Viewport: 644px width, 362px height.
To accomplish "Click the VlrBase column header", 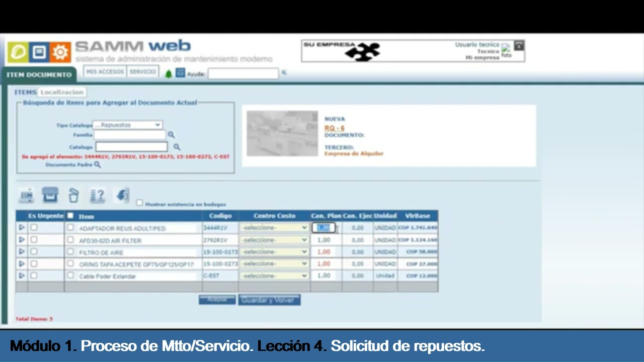I will [x=418, y=216].
